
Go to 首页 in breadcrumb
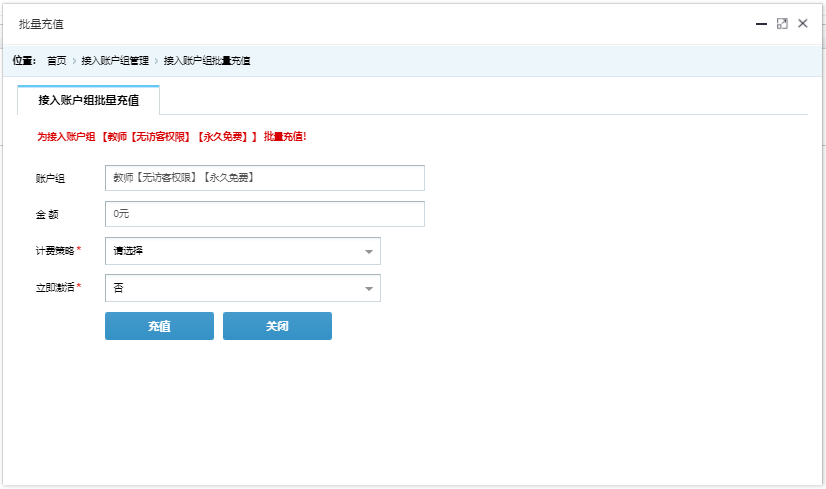click(57, 61)
